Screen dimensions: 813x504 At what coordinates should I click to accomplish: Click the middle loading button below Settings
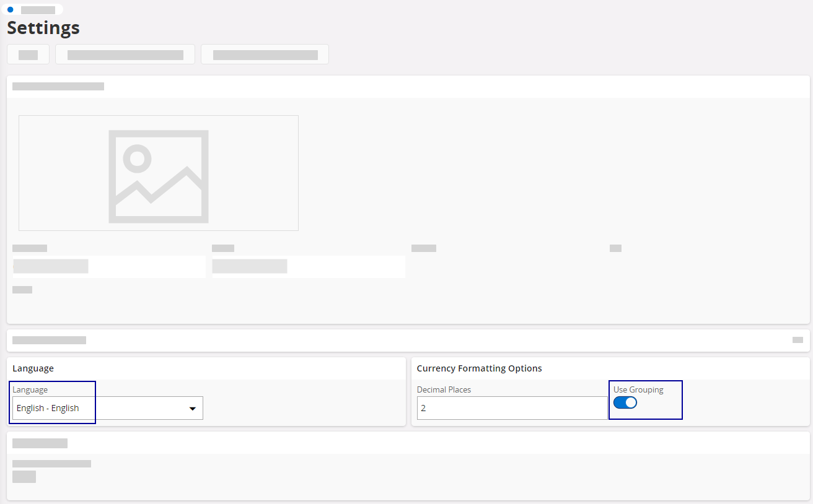click(125, 54)
